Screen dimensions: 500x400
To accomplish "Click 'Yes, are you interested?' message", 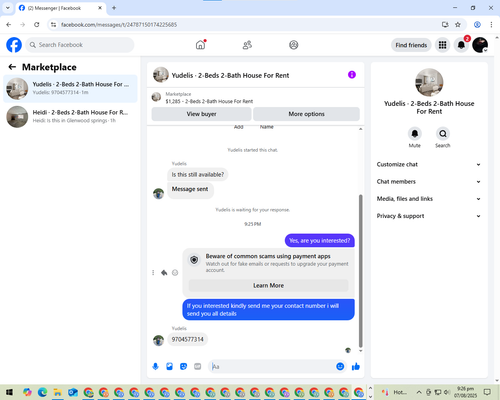I will 319,241.
